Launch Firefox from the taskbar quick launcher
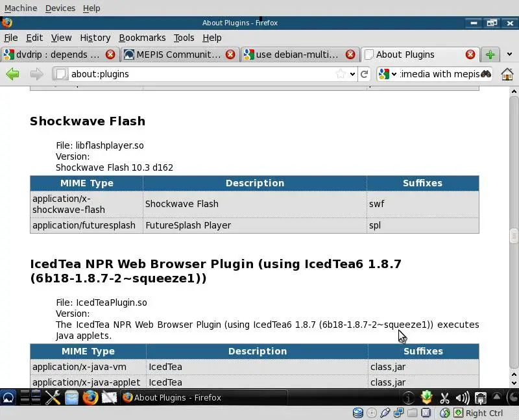Screen dimensions: 519x420 click(90, 397)
